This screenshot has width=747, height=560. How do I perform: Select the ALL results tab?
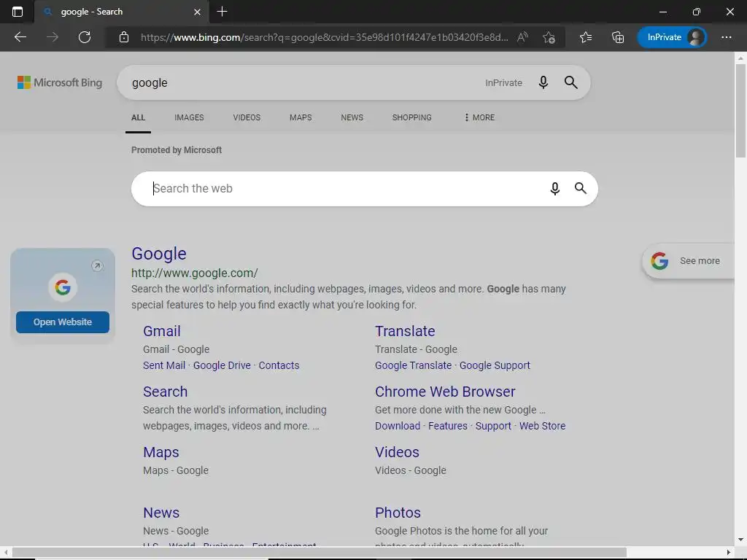point(138,117)
